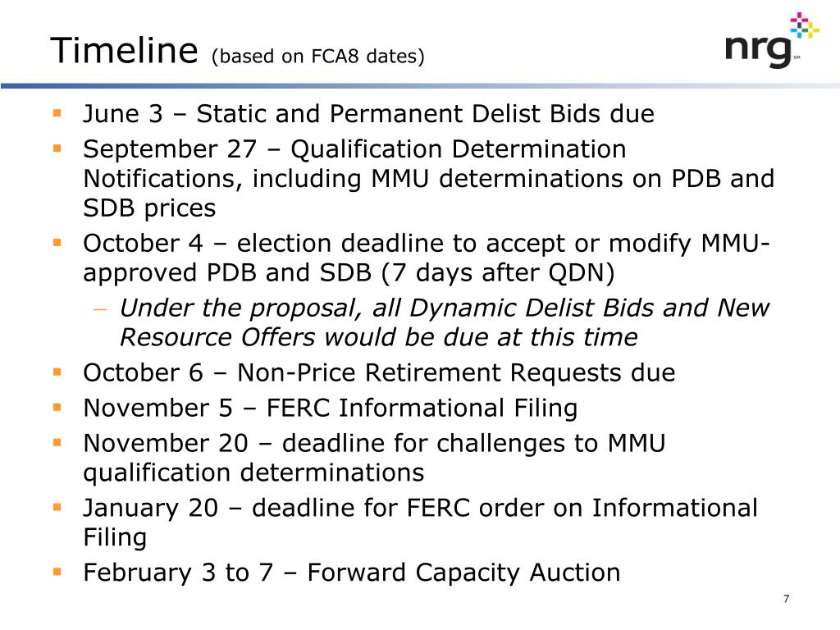Click the slide page number 7
Image resolution: width=840 pixels, height=630 pixels.
tap(787, 599)
